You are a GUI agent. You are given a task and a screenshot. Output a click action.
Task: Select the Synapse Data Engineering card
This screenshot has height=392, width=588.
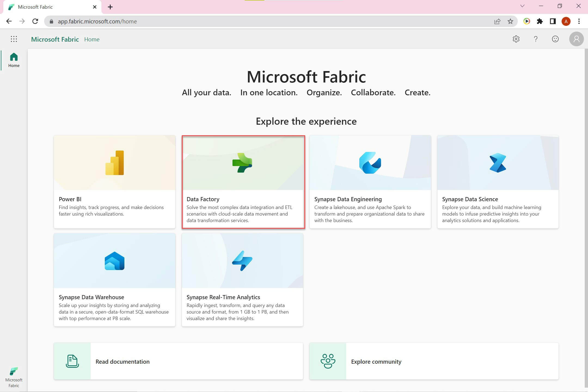click(370, 182)
